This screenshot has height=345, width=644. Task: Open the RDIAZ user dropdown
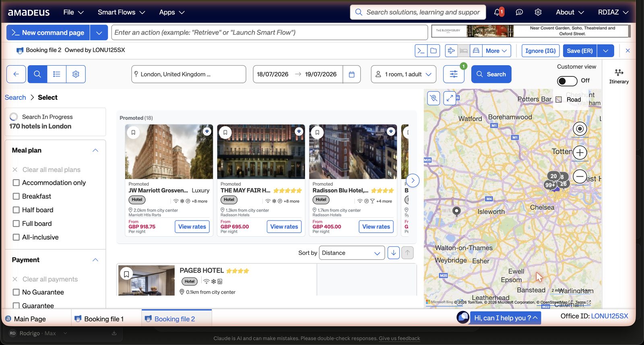coord(613,12)
